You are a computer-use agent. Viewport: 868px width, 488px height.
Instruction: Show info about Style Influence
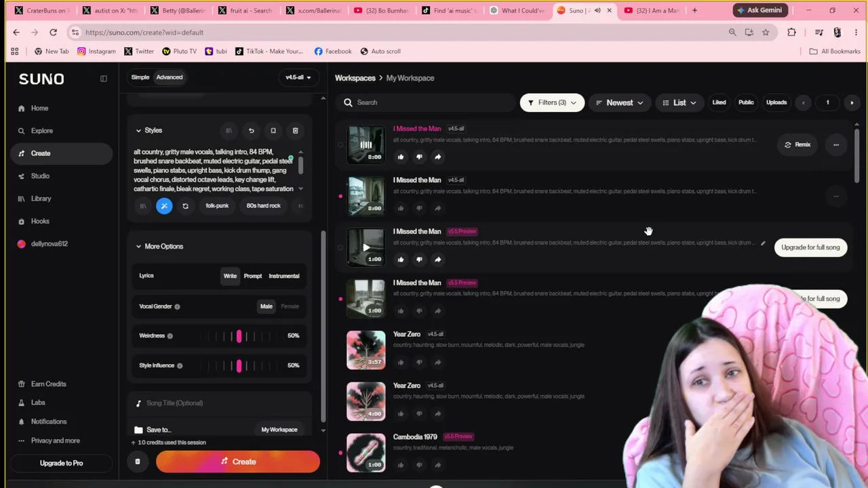point(180,366)
